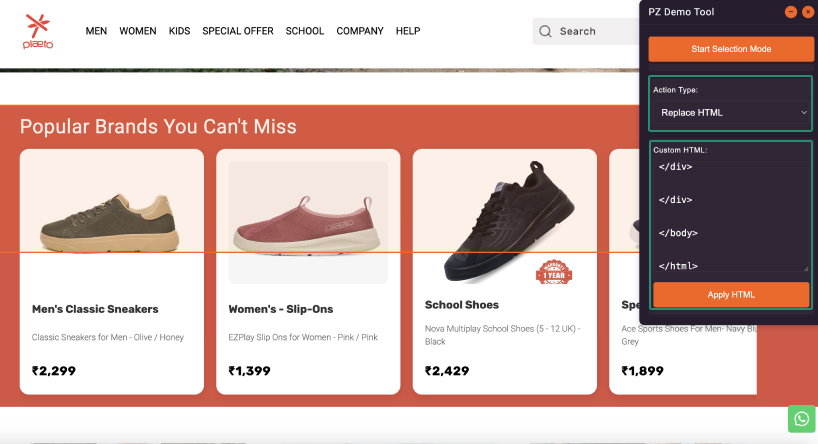Open the pink Women's Slip-Ons image
The image size is (818, 444).
tap(308, 222)
